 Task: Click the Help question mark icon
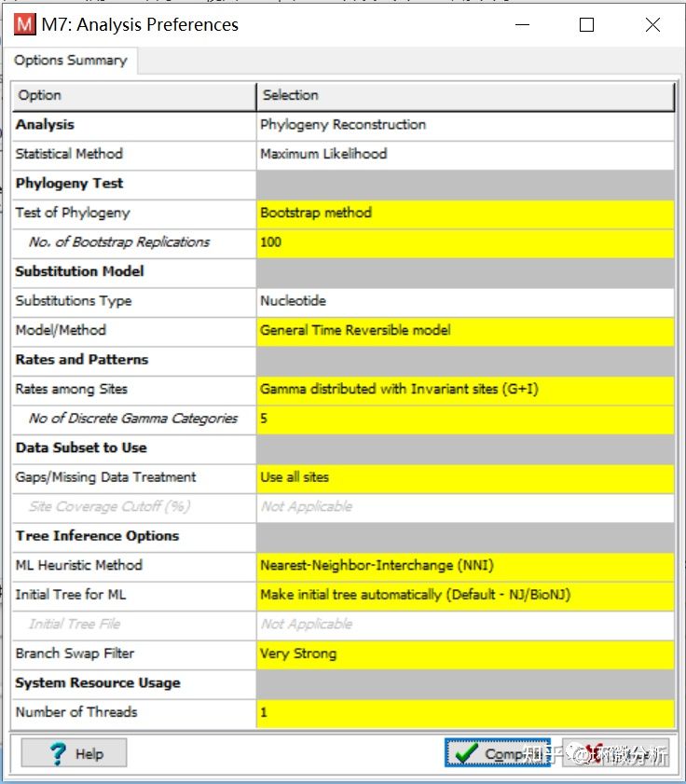coord(58,753)
